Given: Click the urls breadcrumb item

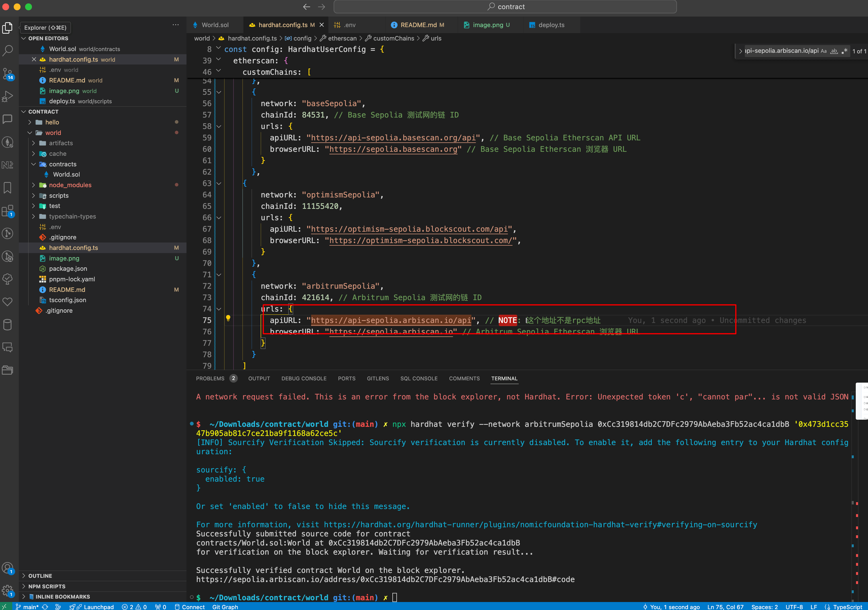Looking at the screenshot, I should point(432,38).
